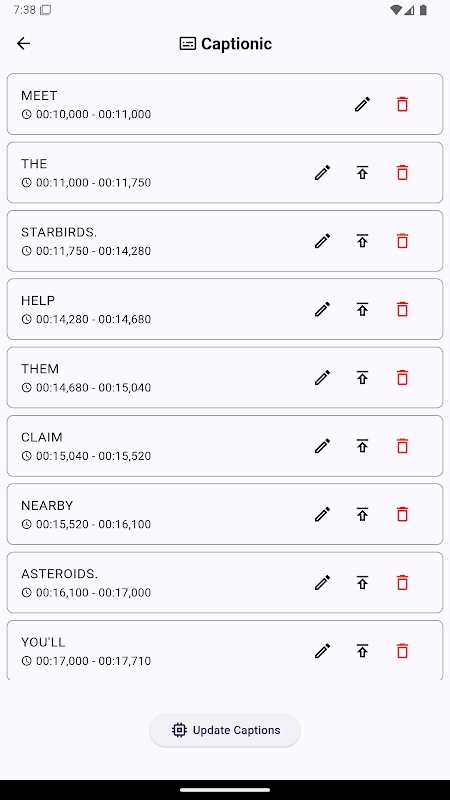Image resolution: width=450 pixels, height=800 pixels.
Task: Go back using the arrow
Action: click(23, 44)
